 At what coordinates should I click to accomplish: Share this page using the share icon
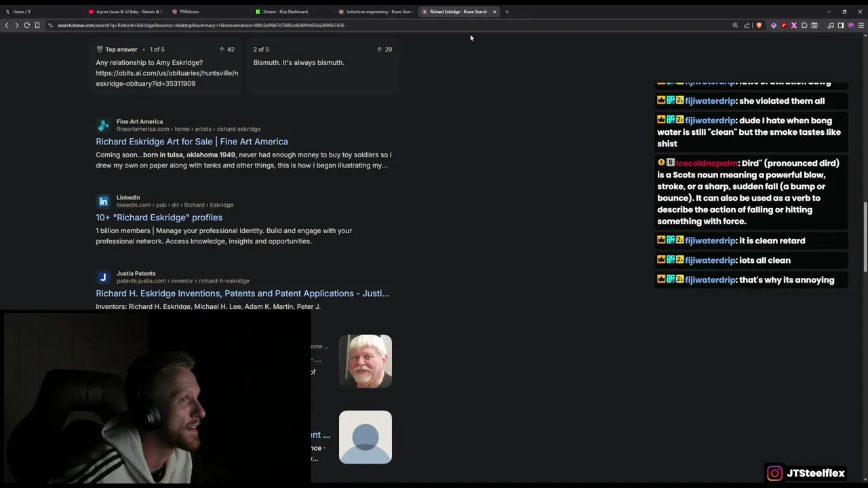pyautogui.click(x=747, y=25)
